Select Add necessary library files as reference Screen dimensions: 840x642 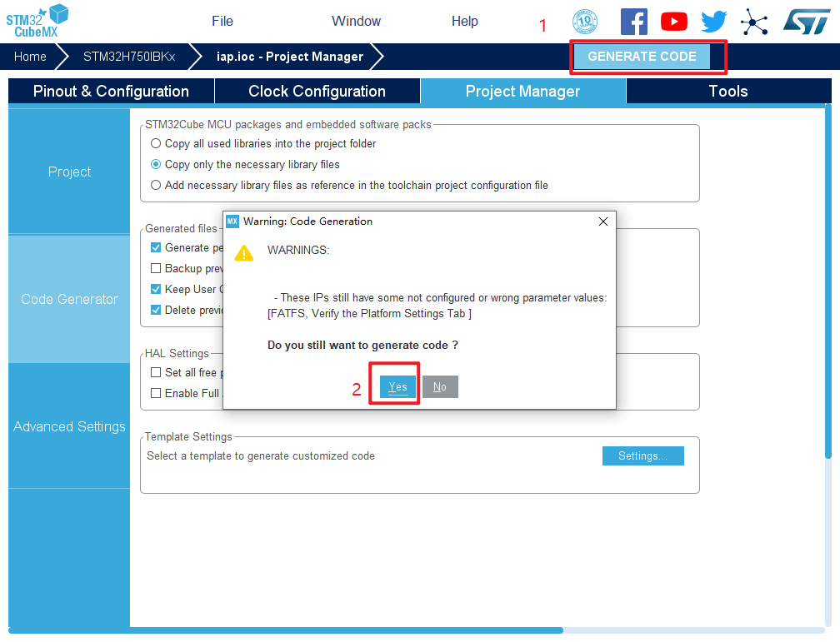(156, 185)
